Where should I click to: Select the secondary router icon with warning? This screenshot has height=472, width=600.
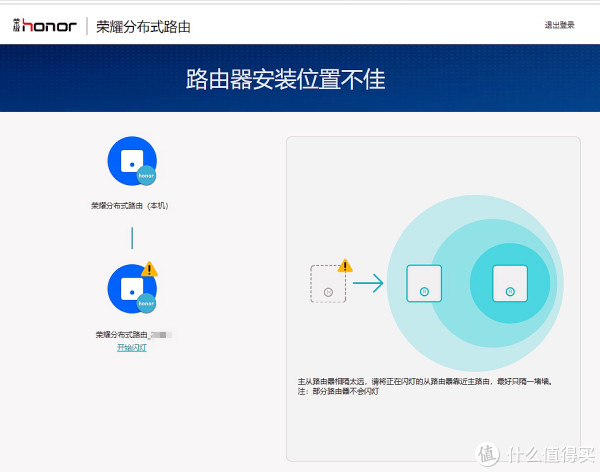coord(132,289)
